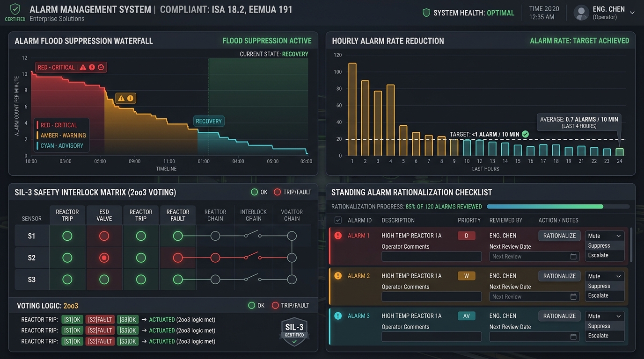Choose Escalate for Alarm 1
Image resolution: width=644 pixels, height=359 pixels.
(604, 255)
